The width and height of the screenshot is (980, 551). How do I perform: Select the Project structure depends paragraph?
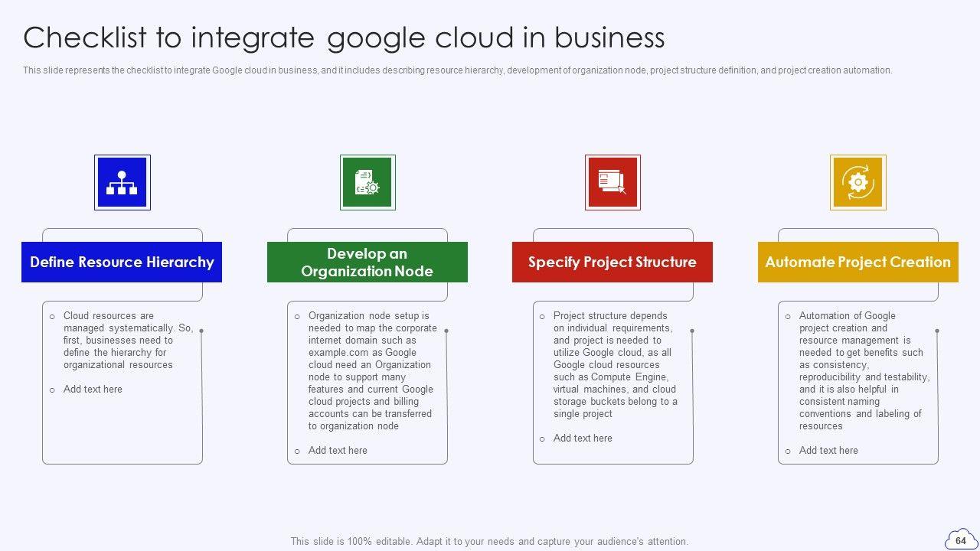tap(615, 365)
